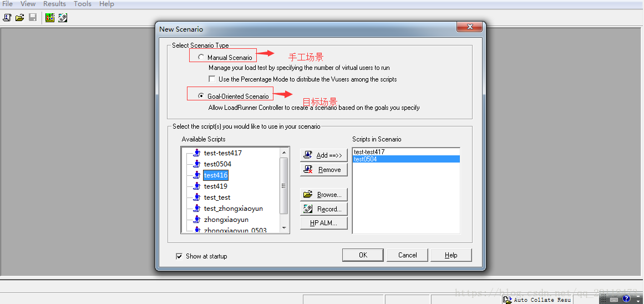Viewport: 644px width, 304px height.
Task: Toggle the Show at startup checkbox
Action: click(179, 256)
